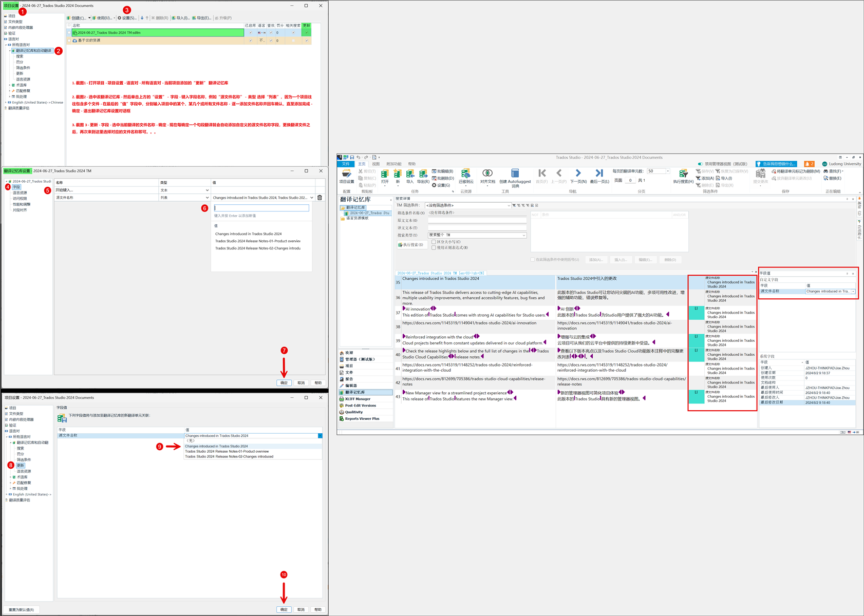Click 替换(E) in editing group
Screen dimensions: 864x616
[832, 178]
